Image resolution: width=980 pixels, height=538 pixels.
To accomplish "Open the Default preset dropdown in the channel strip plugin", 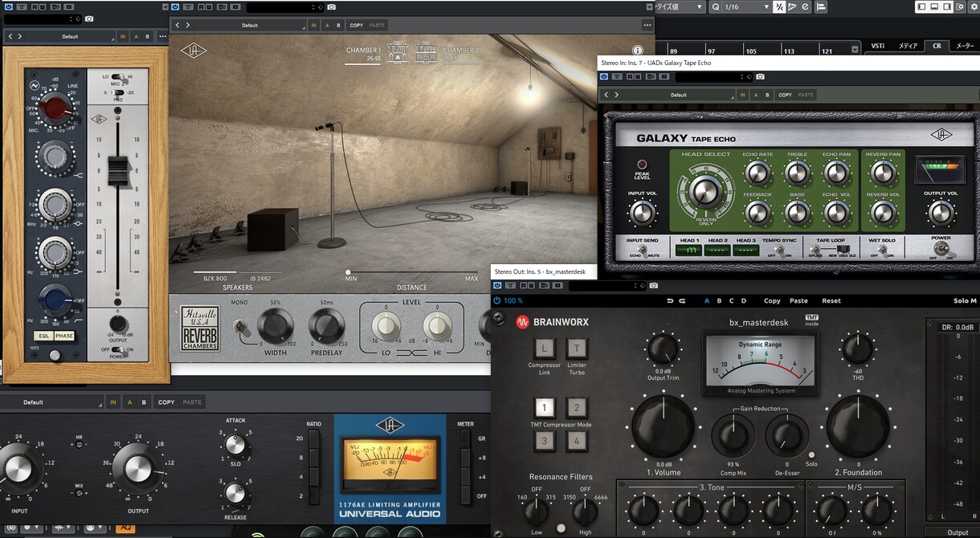I will click(71, 36).
